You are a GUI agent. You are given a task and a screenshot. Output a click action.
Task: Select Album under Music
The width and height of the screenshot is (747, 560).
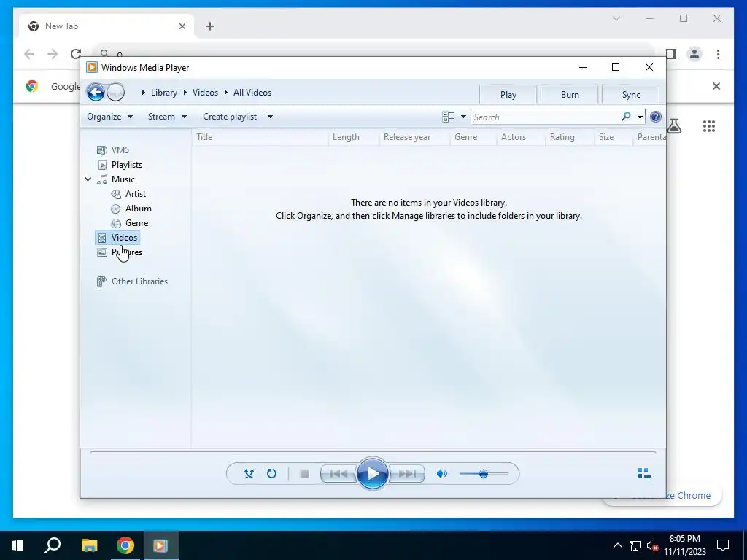click(131, 209)
